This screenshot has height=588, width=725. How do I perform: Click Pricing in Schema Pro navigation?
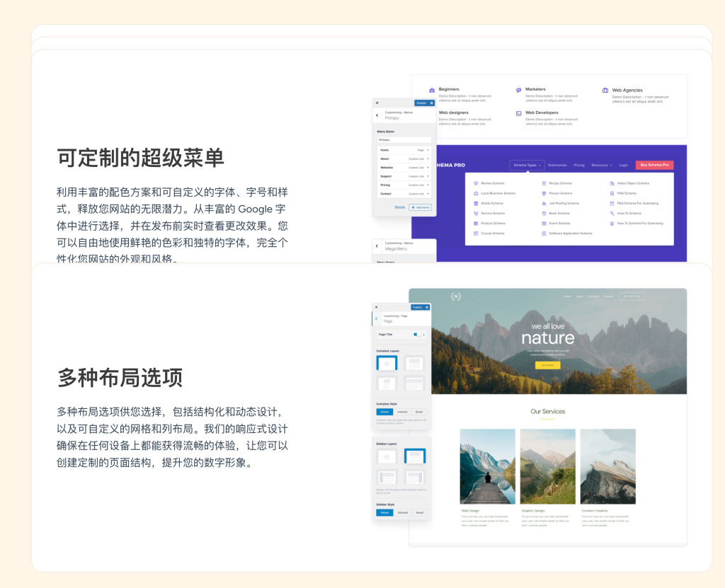pos(579,165)
